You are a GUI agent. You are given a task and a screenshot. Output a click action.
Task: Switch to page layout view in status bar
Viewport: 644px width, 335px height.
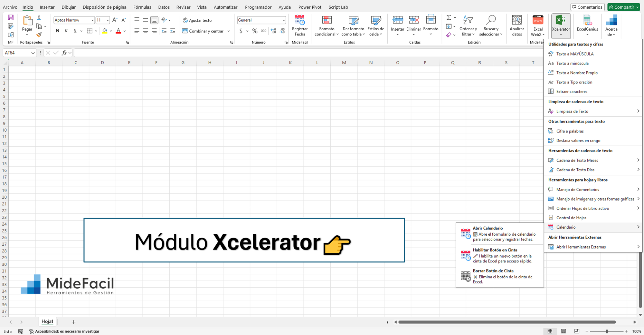pyautogui.click(x=563, y=331)
